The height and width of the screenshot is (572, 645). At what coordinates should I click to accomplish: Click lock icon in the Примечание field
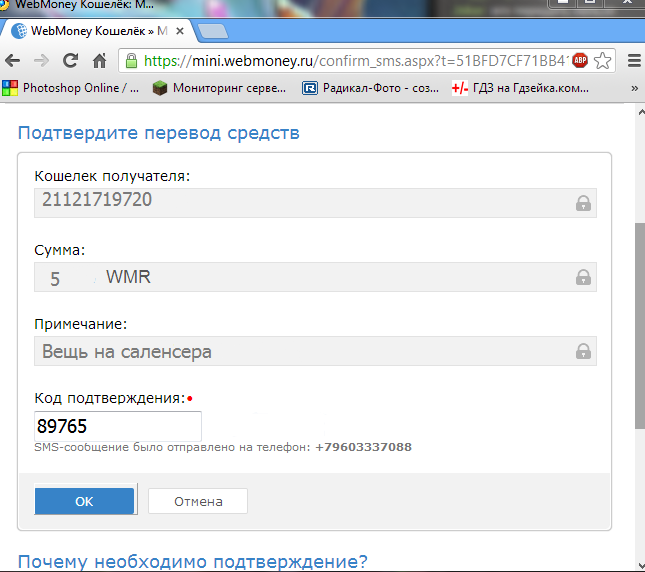pos(583,351)
